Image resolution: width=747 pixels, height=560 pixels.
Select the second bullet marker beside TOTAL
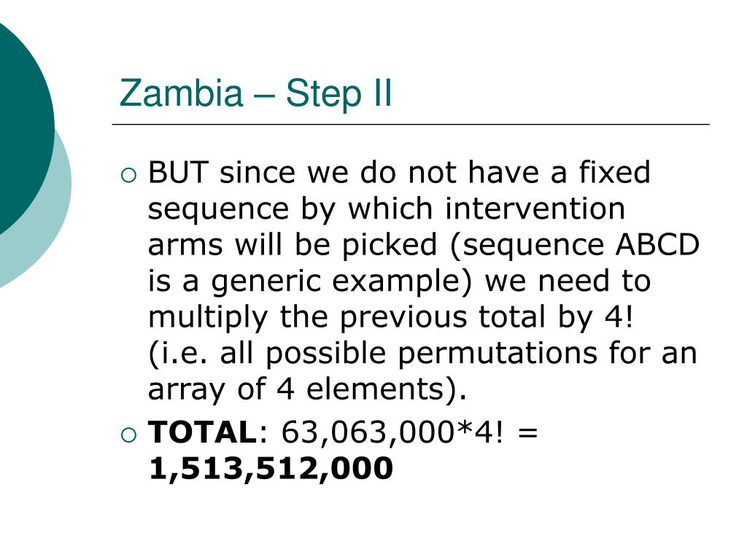click(128, 435)
